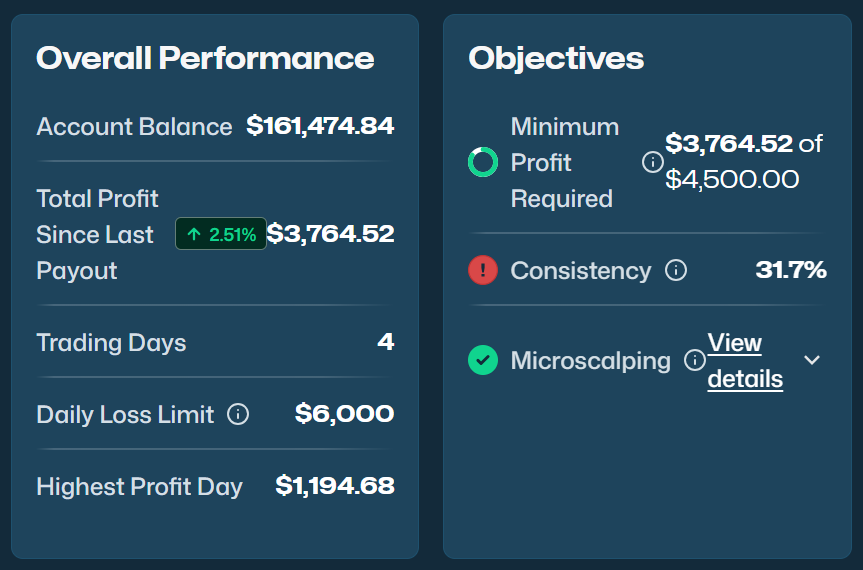The height and width of the screenshot is (570, 863).
Task: Click the Consistency value 31.7%
Action: [x=791, y=270]
